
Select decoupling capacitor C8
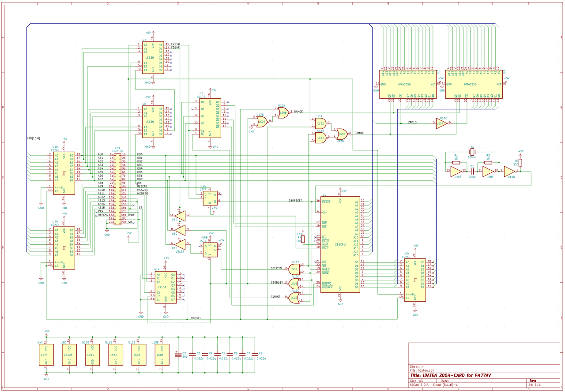pos(255,355)
